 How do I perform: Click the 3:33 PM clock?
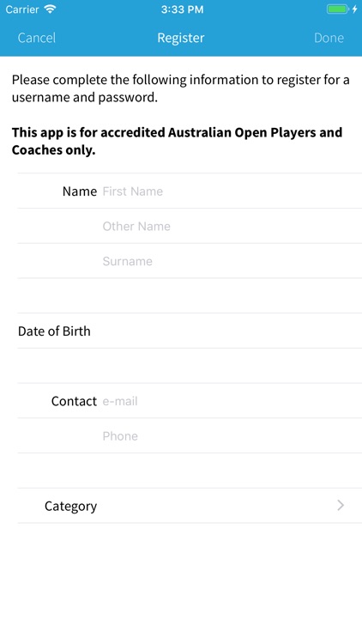click(x=182, y=9)
